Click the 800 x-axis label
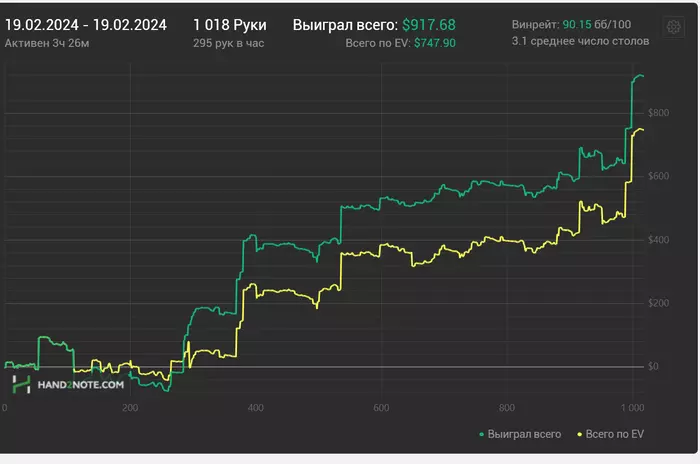700x464 pixels. pyautogui.click(x=507, y=408)
